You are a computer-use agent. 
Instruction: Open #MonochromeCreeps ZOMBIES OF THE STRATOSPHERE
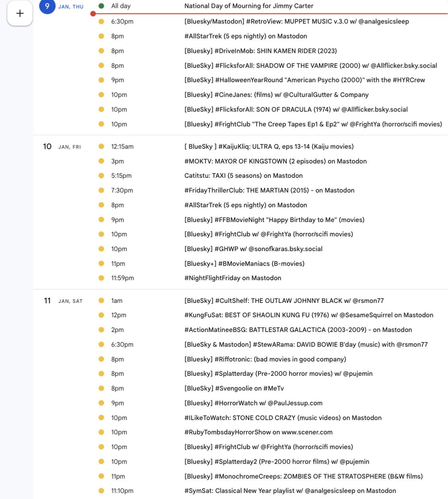(303, 477)
